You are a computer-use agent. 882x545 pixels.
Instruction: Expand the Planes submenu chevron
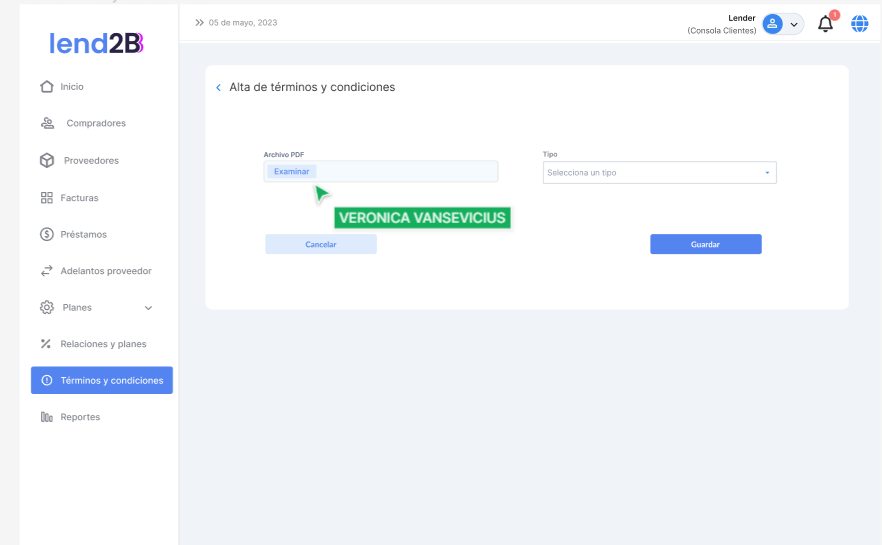point(149,308)
